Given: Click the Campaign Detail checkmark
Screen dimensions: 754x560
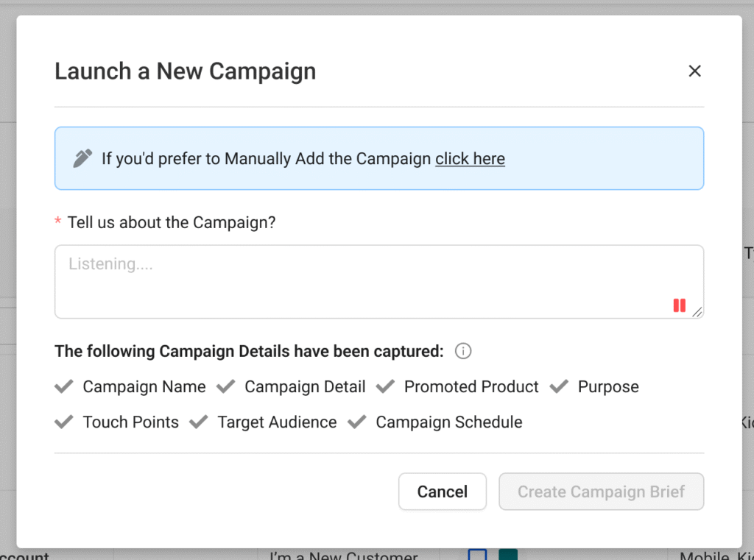Looking at the screenshot, I should [225, 386].
